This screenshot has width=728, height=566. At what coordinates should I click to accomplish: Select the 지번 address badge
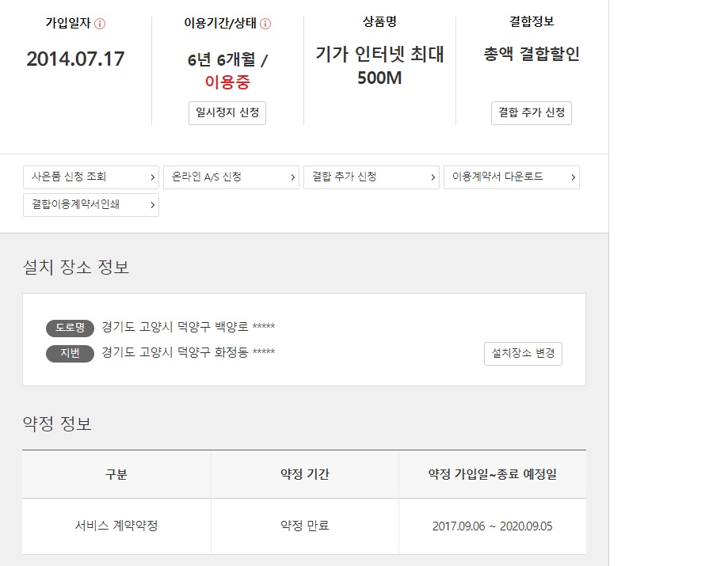point(70,353)
